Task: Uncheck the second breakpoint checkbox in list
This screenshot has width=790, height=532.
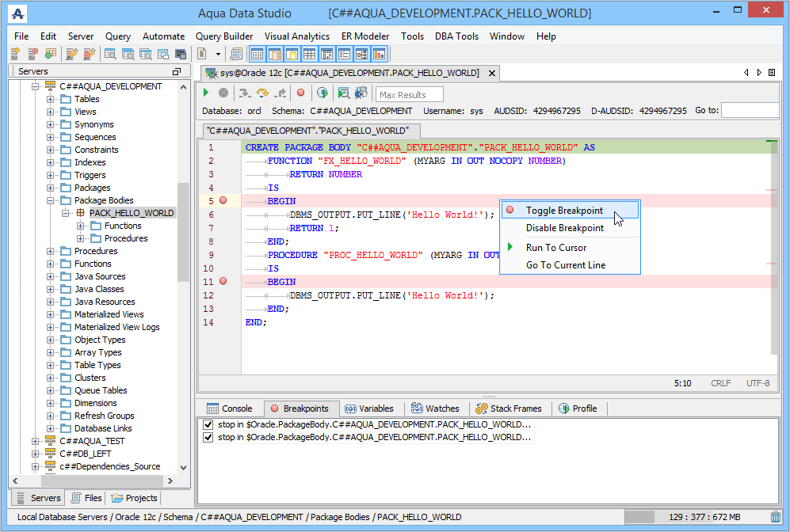Action: pyautogui.click(x=208, y=437)
